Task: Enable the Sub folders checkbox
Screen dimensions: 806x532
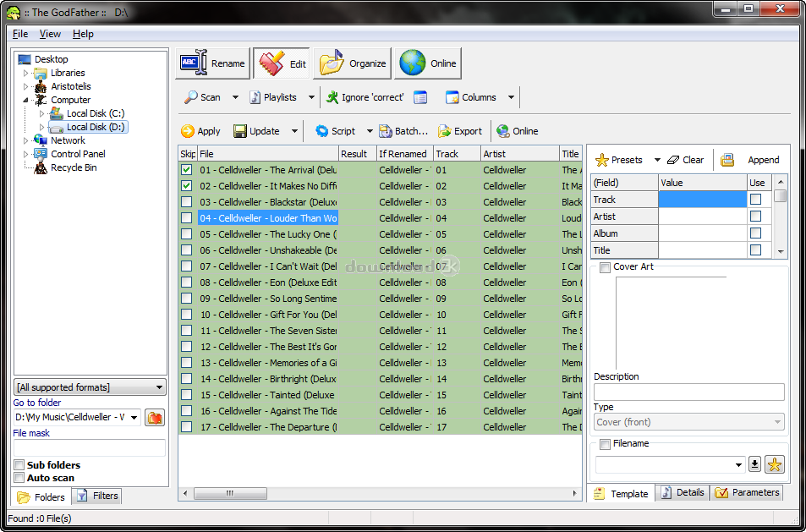Action: [x=19, y=465]
